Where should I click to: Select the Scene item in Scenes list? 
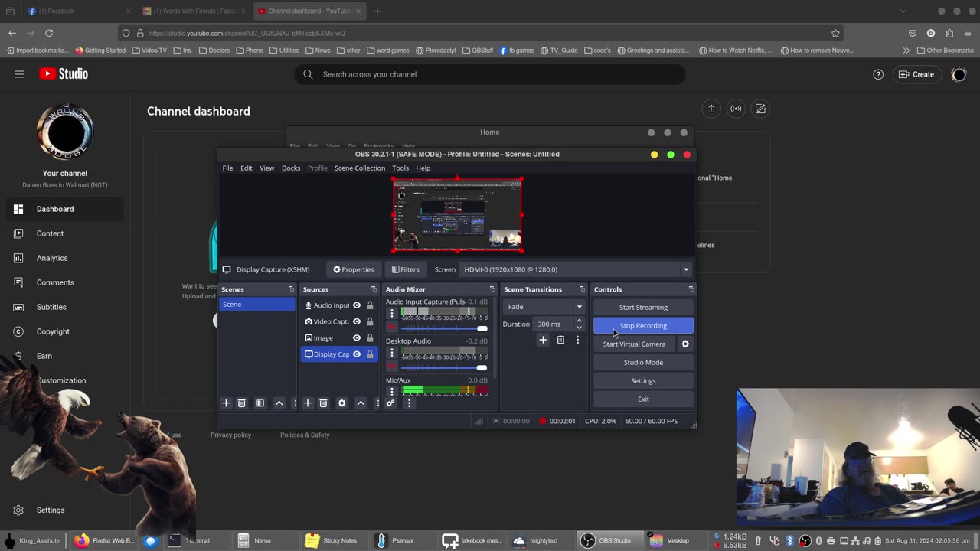tap(257, 305)
